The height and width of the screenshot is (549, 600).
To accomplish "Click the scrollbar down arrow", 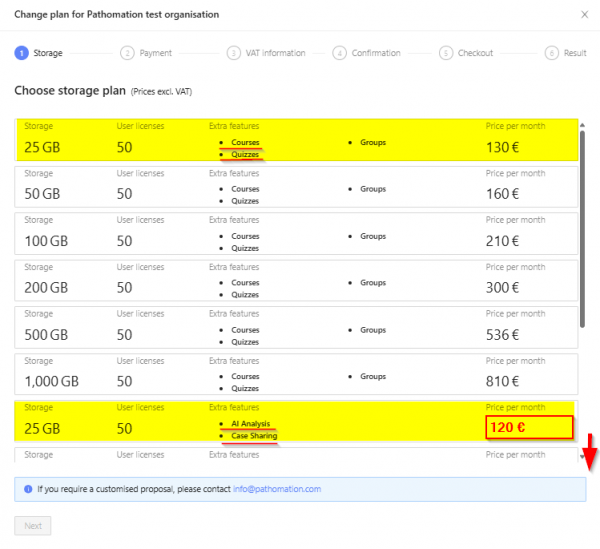I will pos(584,456).
